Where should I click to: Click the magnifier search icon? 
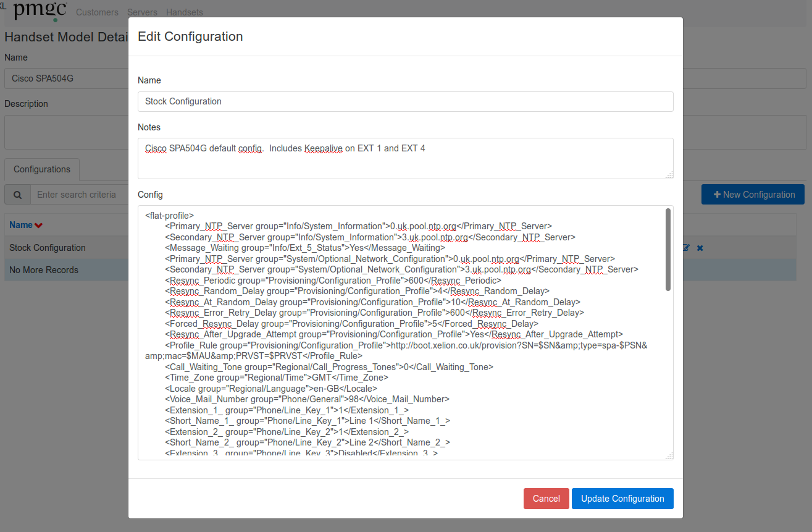coord(18,195)
